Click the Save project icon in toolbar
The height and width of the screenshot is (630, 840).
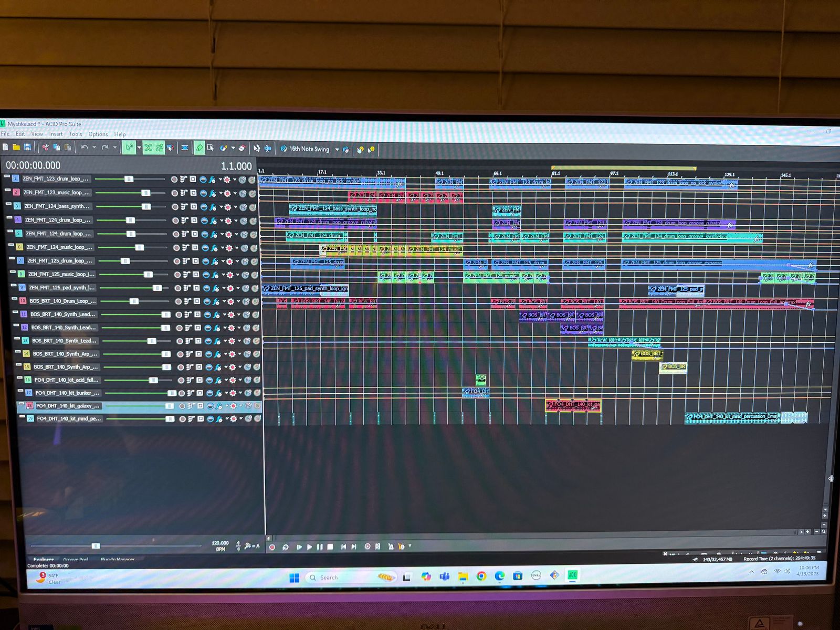[27, 148]
